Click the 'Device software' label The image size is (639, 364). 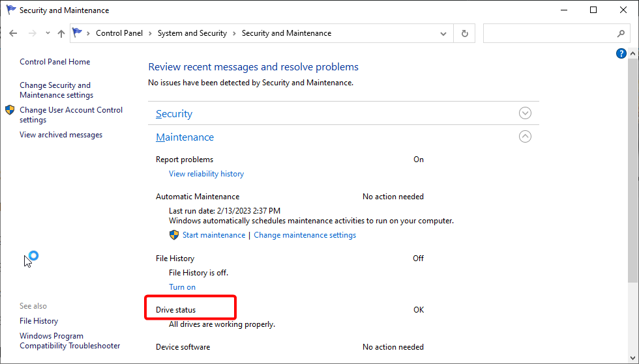point(183,347)
